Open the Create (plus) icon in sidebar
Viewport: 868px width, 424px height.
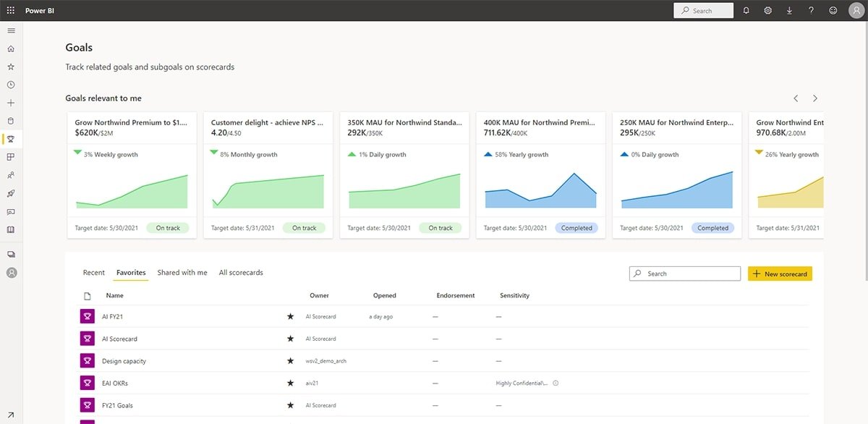point(10,102)
